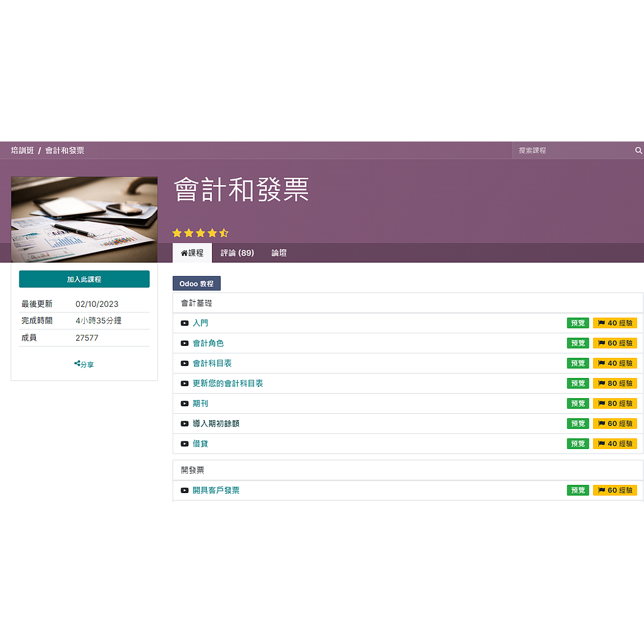Click 預覽 badge on 更新您的會計科目表 row
Screen dimensions: 644x644
point(578,384)
